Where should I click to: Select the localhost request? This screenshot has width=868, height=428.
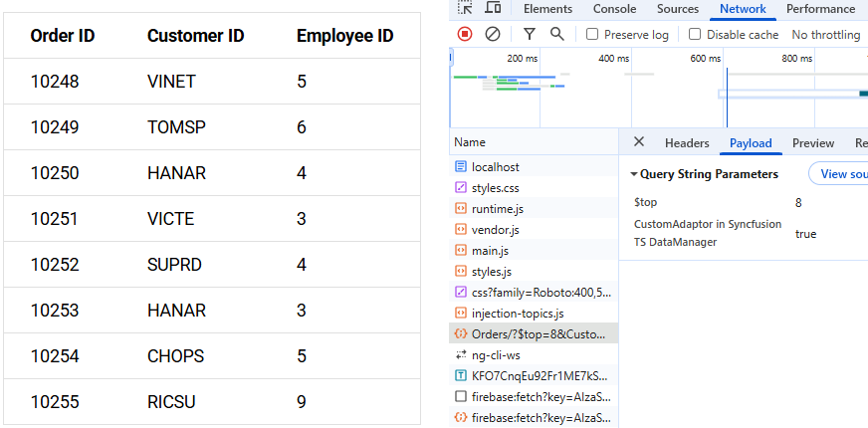tap(534, 166)
